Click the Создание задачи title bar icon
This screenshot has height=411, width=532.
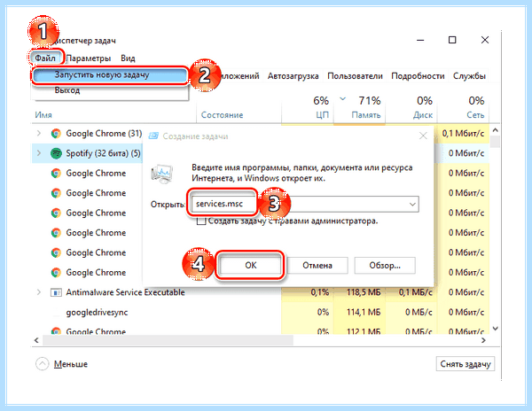pos(153,136)
